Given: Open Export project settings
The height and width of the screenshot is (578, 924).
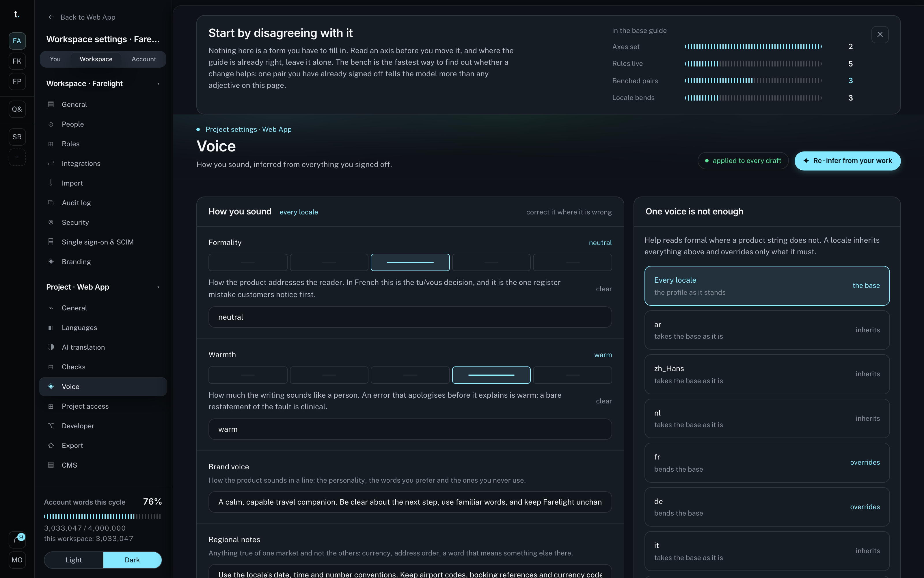Looking at the screenshot, I should click(103, 445).
